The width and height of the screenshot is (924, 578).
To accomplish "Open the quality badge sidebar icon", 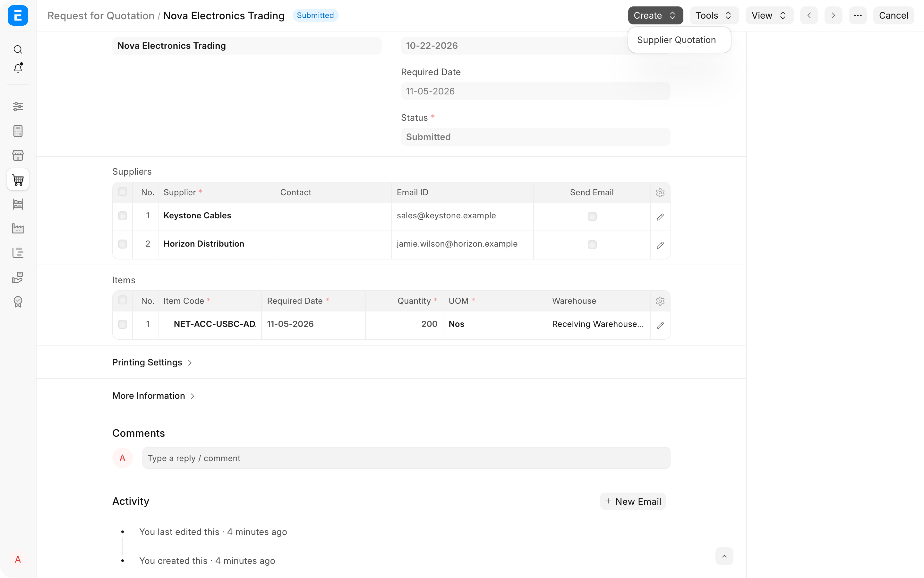I will click(18, 302).
